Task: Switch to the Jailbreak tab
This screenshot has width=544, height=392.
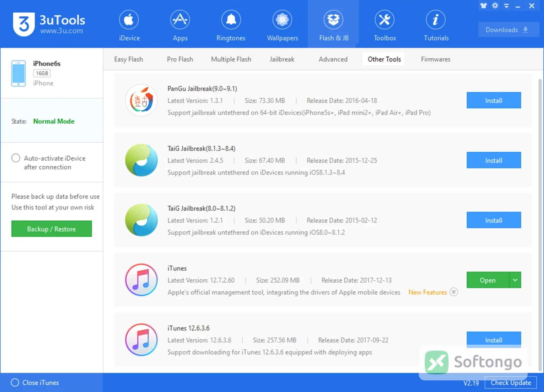Action: (x=282, y=59)
